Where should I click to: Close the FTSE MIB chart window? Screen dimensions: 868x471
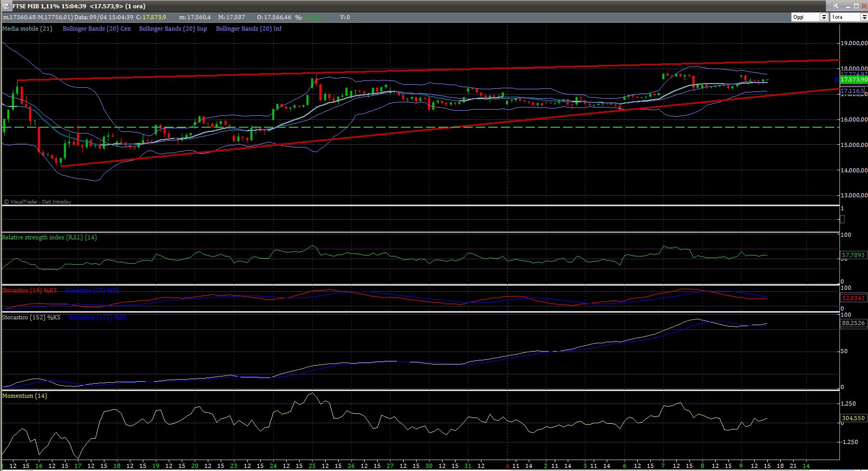coord(863,6)
